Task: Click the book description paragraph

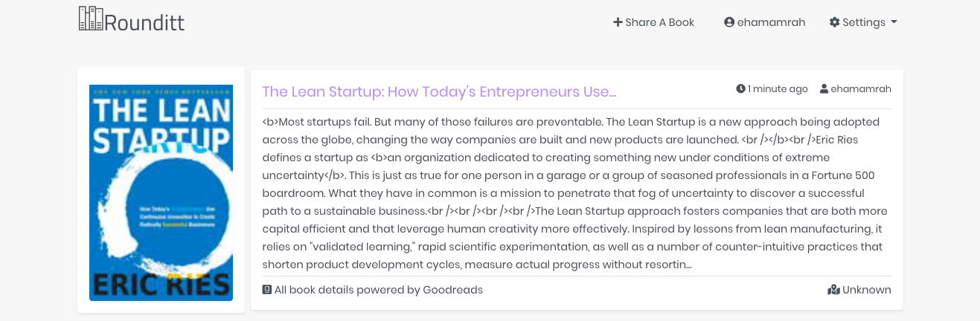Action: [574, 192]
